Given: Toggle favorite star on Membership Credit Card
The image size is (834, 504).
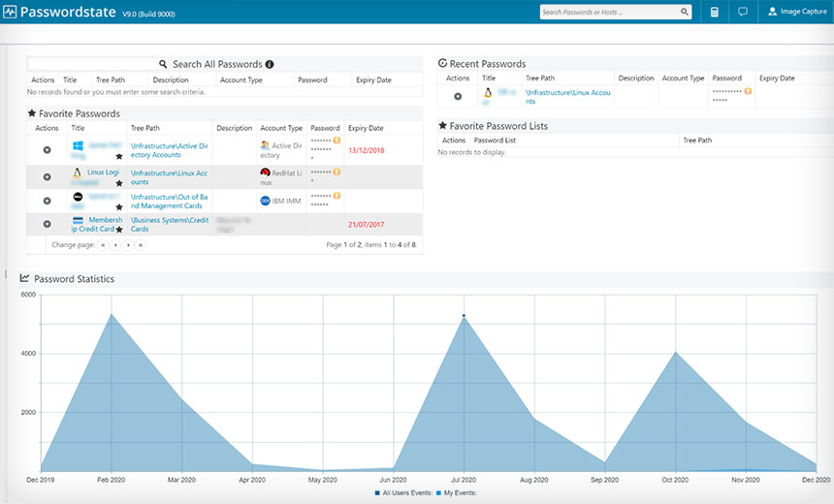Looking at the screenshot, I should click(x=119, y=230).
